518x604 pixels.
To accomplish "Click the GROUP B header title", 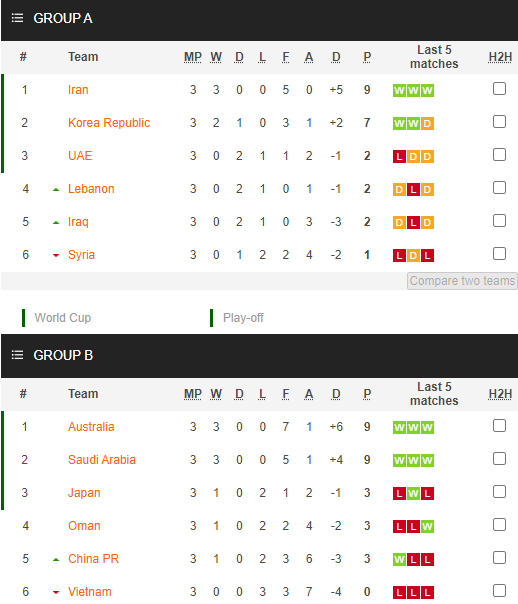I will pyautogui.click(x=63, y=355).
